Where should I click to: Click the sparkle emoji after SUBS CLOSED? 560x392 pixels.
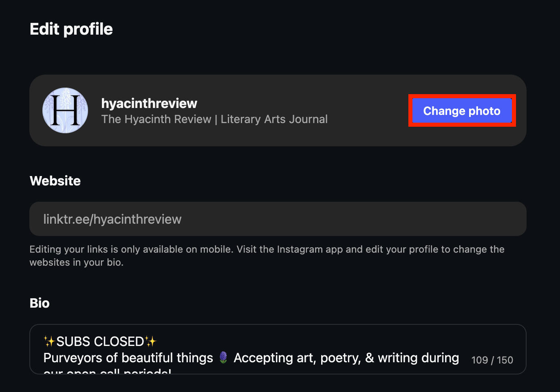150,341
